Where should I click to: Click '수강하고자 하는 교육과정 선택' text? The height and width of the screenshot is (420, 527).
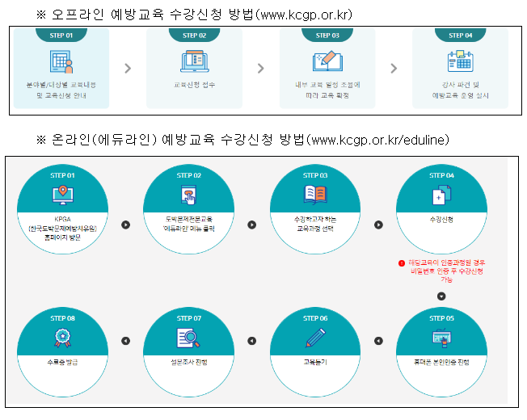pyautogui.click(x=315, y=224)
